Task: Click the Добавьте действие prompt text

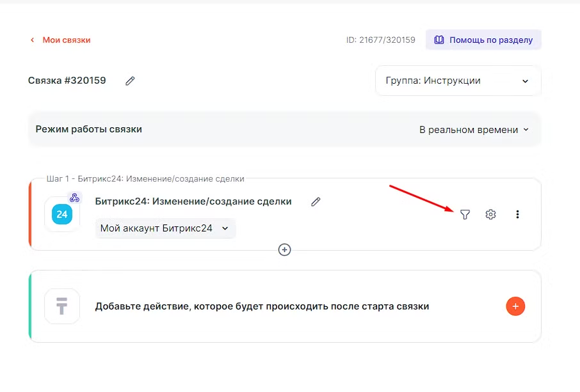Action: pyautogui.click(x=262, y=306)
